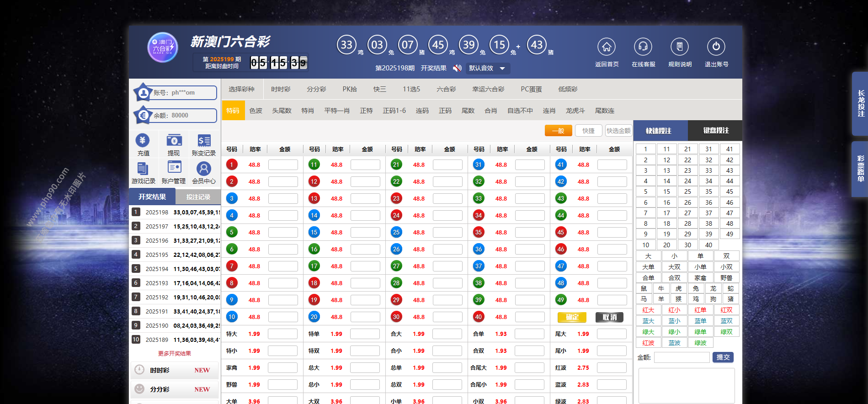Open the 规则说明 rules icon
868x404 pixels.
pos(679,47)
